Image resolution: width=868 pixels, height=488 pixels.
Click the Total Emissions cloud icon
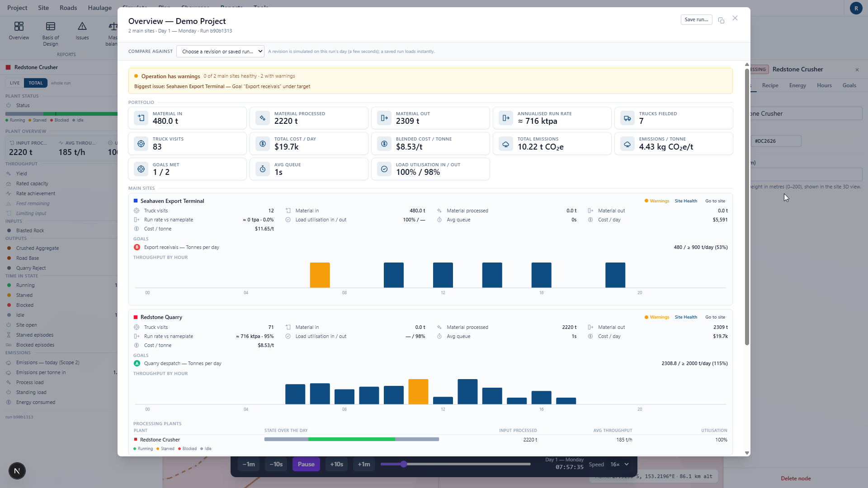506,144
